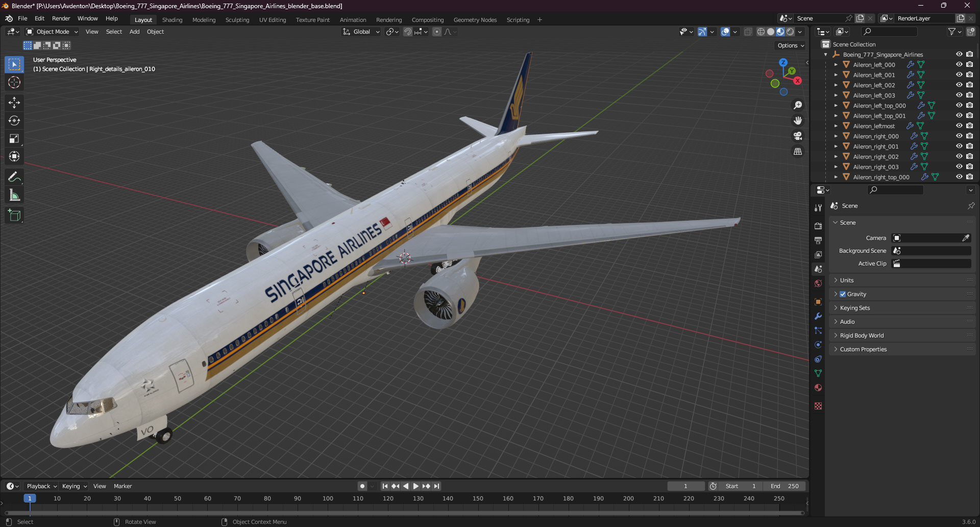Click the End frame field
The height and width of the screenshot is (527, 980).
785,486
